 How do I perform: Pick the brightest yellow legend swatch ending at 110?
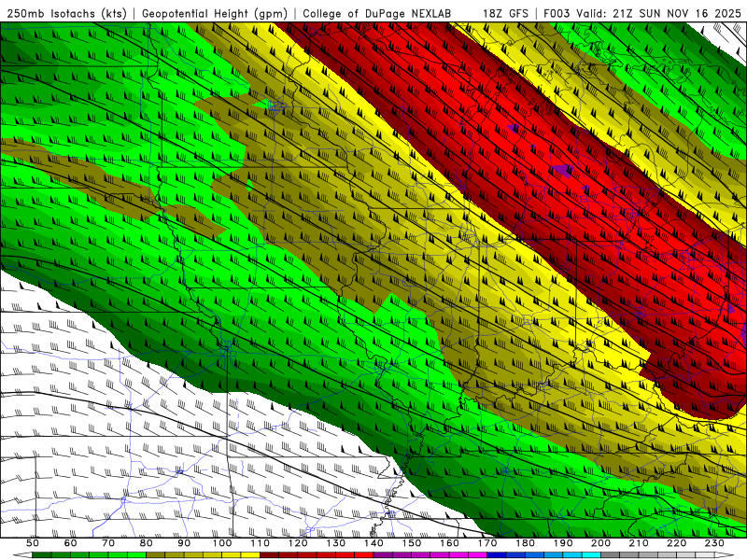[250, 555]
